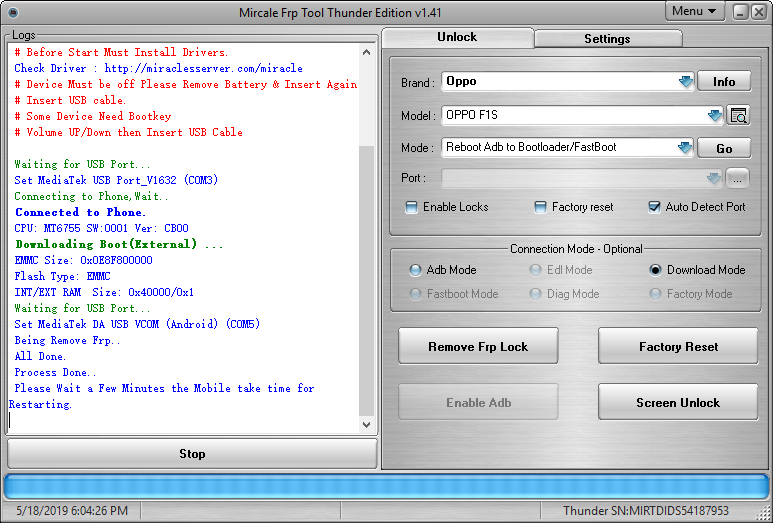Click the miraclesserver.com driver link text
The image size is (773, 523).
(x=204, y=69)
